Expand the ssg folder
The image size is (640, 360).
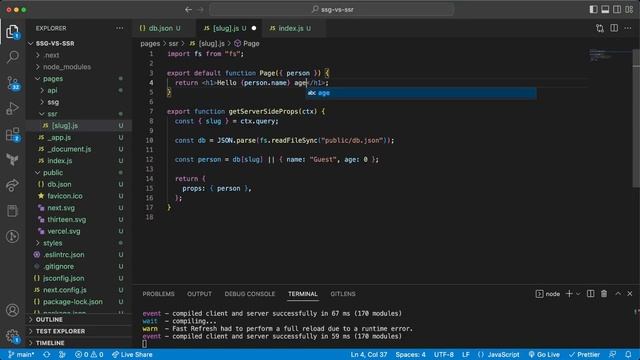click(x=79, y=102)
